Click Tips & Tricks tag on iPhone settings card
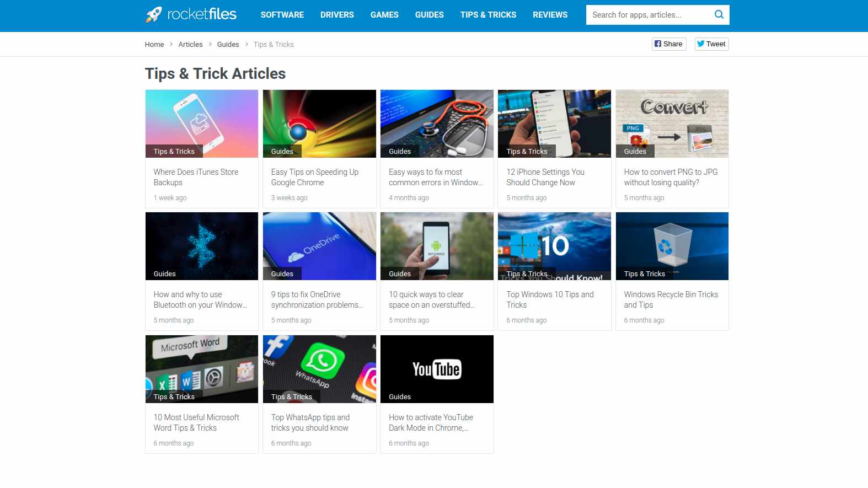Viewport: 868px width, 488px height. point(527,151)
